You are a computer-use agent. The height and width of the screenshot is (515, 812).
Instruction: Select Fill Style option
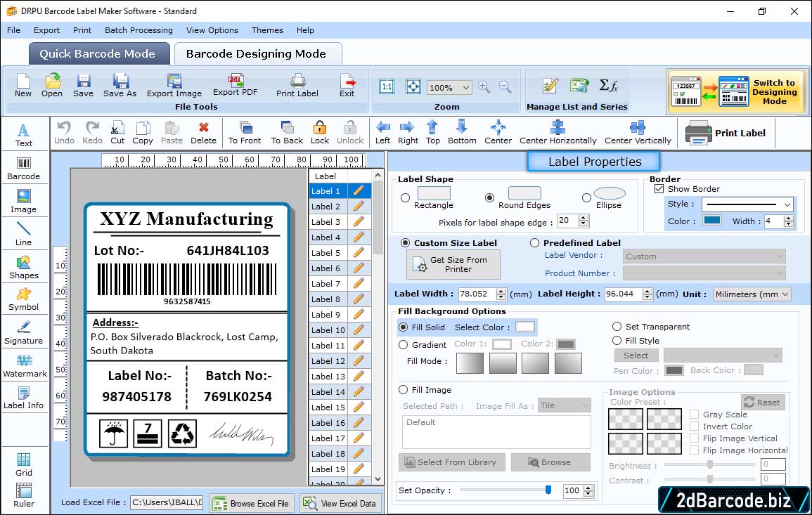[617, 341]
